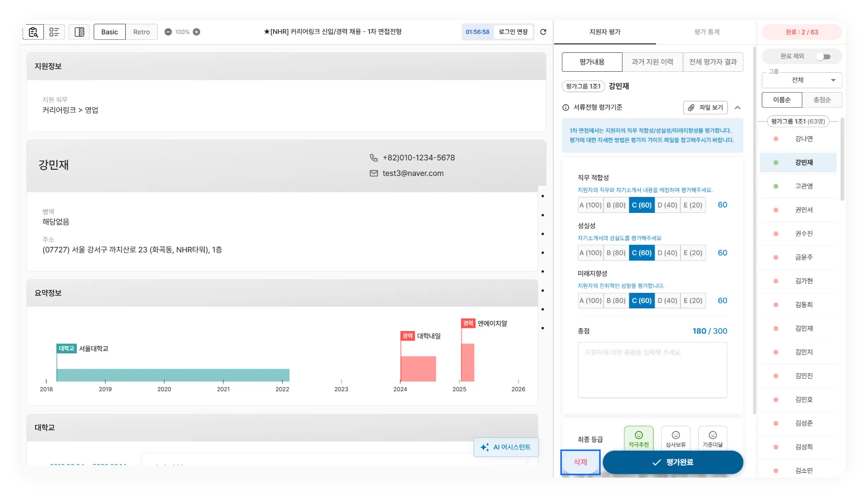The width and height of the screenshot is (868, 498).
Task: Click the phone number +82)010-1234-5678
Action: pos(419,158)
